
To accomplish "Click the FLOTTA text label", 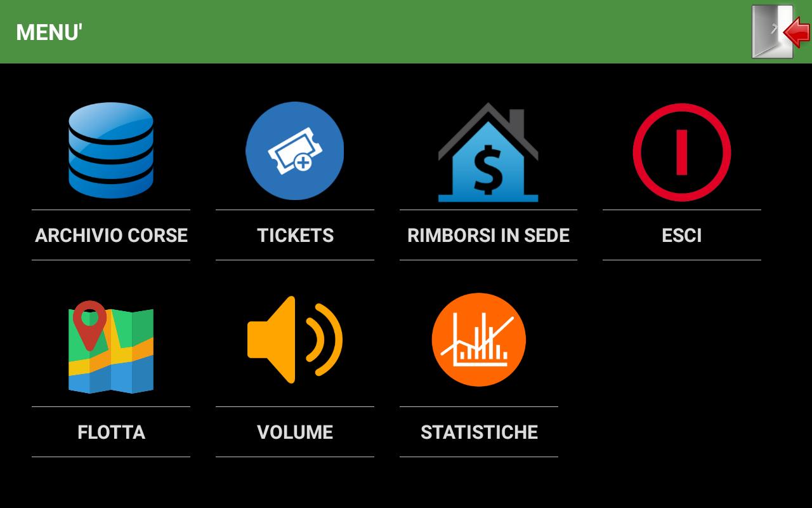I will coord(111,432).
